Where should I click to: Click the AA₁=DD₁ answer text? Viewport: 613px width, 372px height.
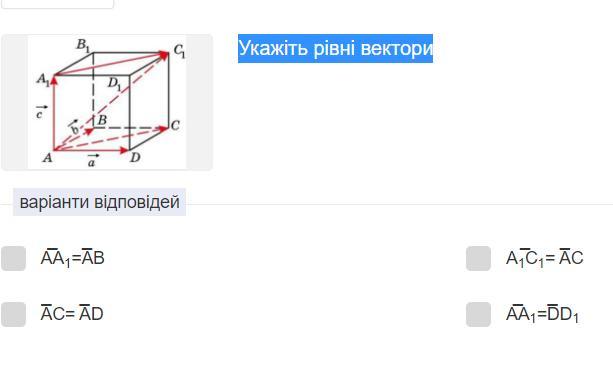tap(542, 314)
